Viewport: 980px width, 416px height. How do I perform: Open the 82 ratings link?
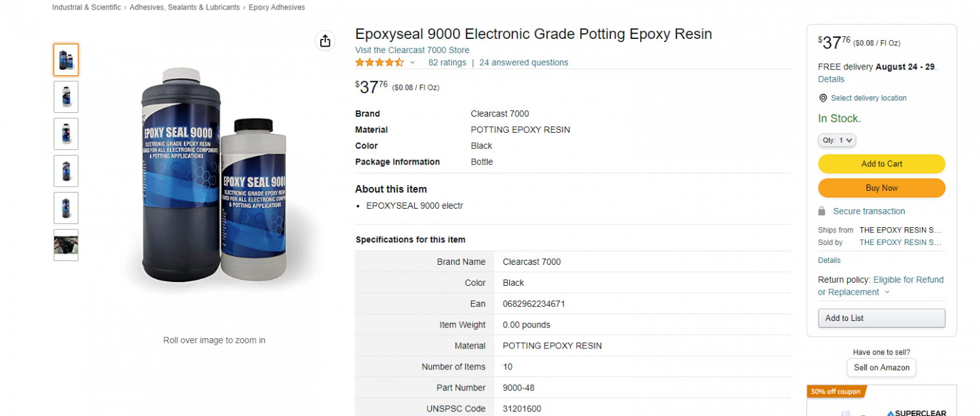pyautogui.click(x=447, y=63)
